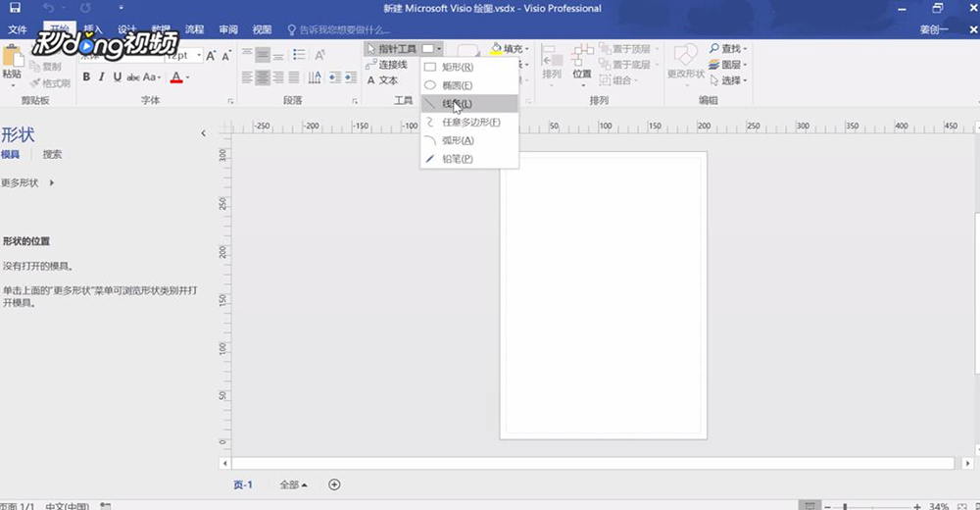Toggle Bold formatting

86,76
